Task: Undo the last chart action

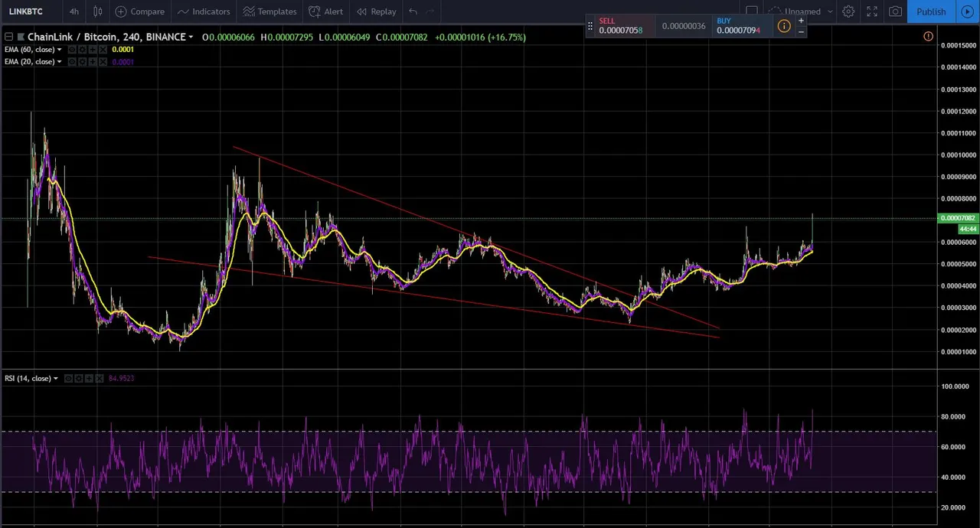Action: point(413,11)
